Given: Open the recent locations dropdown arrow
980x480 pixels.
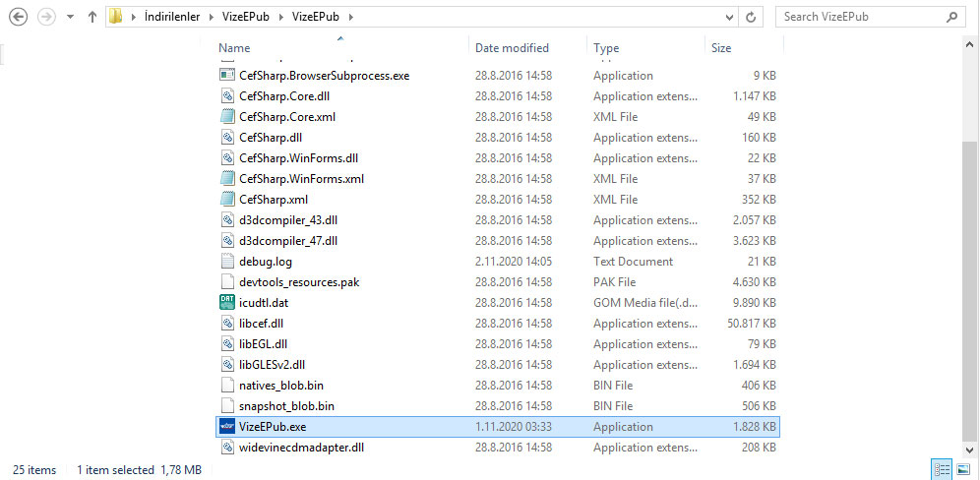Looking at the screenshot, I should (x=70, y=18).
